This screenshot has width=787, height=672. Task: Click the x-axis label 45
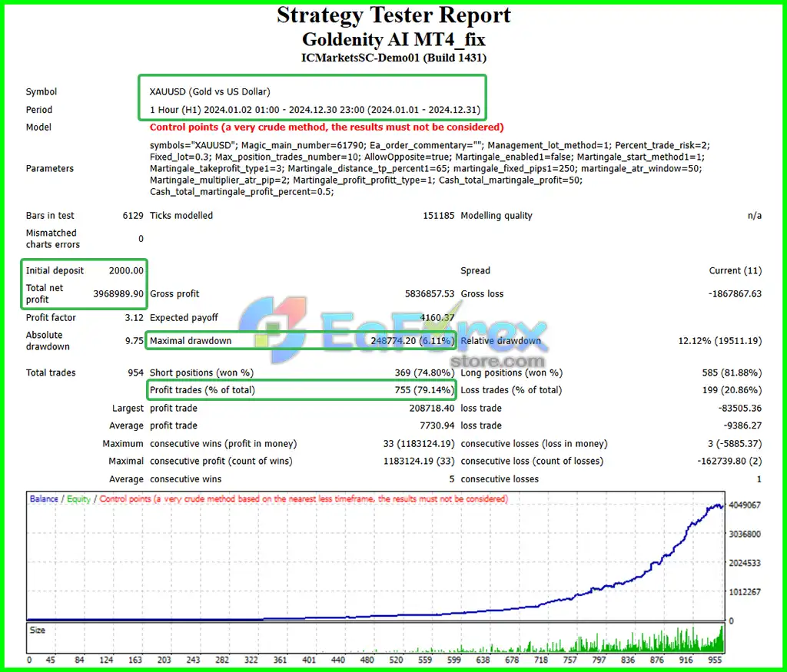tap(51, 660)
